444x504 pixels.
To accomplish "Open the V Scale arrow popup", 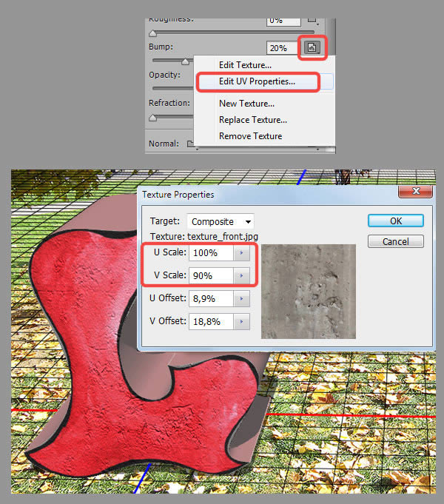I will [x=241, y=275].
